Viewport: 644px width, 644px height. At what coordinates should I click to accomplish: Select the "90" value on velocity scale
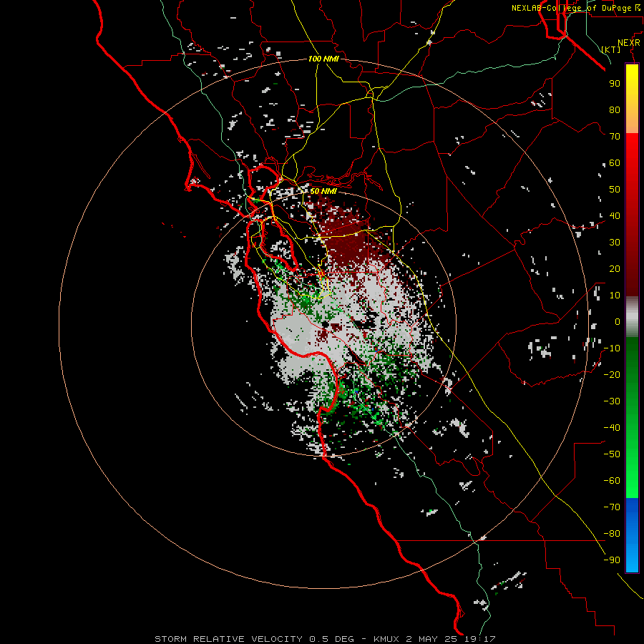(615, 84)
